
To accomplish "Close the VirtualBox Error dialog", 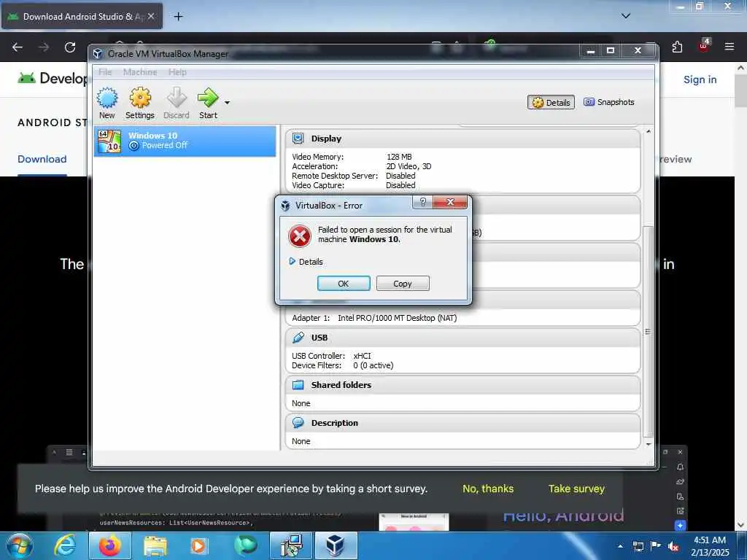I will (450, 202).
